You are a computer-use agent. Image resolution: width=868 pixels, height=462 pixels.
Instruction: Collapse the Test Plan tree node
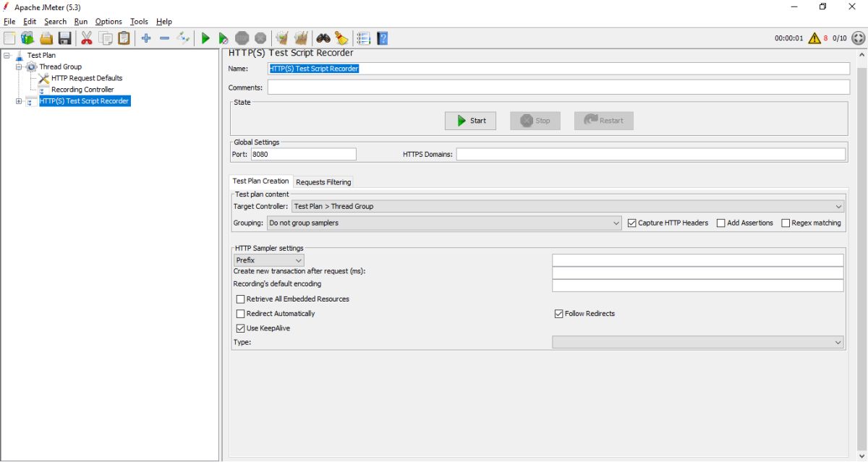(x=7, y=55)
